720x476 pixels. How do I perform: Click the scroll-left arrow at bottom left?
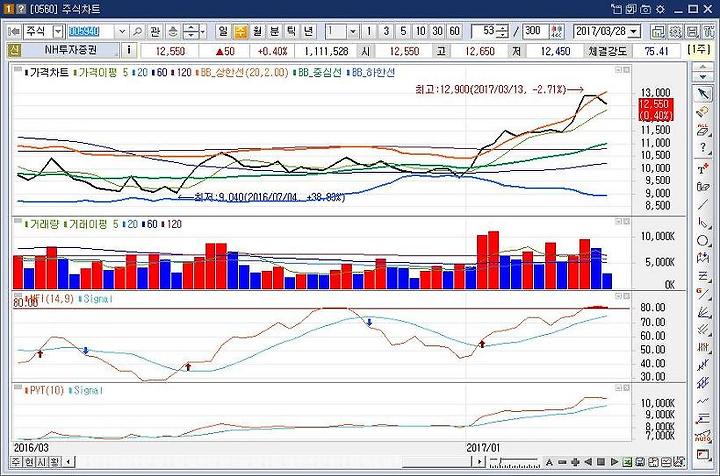point(68,462)
